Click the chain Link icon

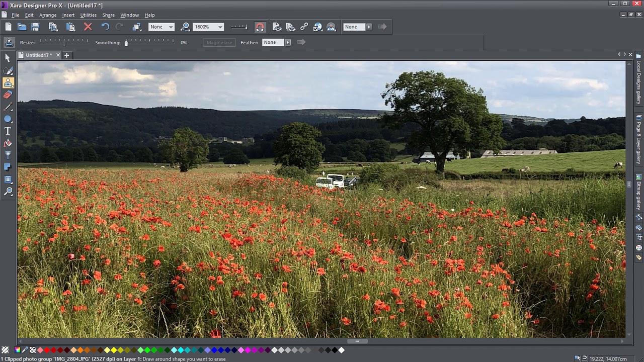pos(304,27)
